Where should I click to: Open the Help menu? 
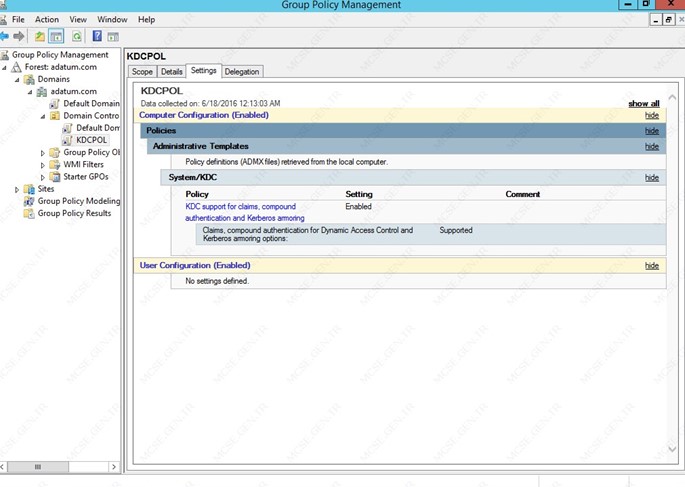click(146, 20)
